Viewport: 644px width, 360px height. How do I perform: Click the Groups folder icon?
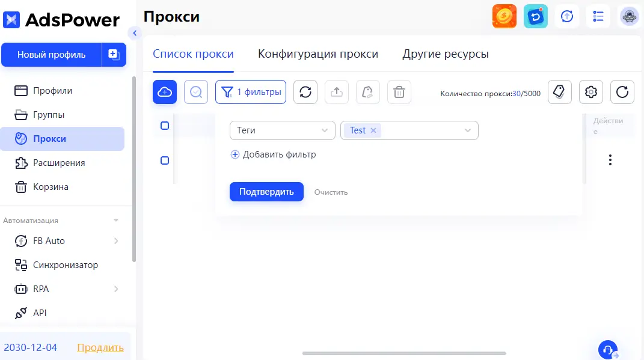pos(21,115)
